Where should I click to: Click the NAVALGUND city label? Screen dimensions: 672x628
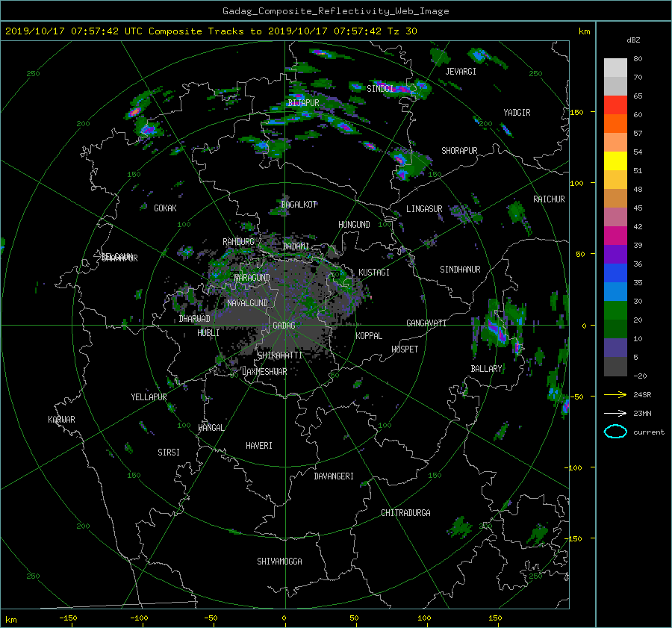(x=247, y=303)
